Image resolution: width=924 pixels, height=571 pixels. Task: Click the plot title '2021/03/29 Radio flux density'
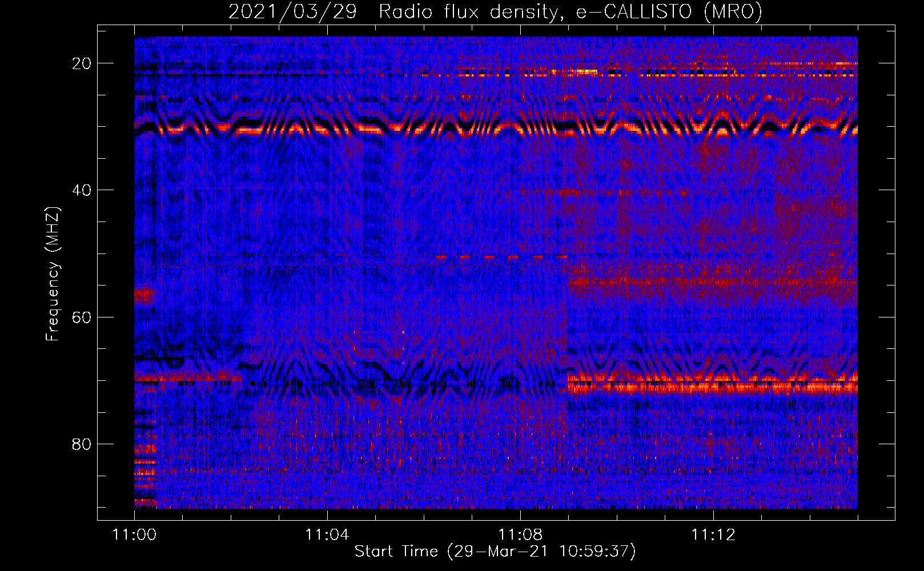click(x=395, y=11)
